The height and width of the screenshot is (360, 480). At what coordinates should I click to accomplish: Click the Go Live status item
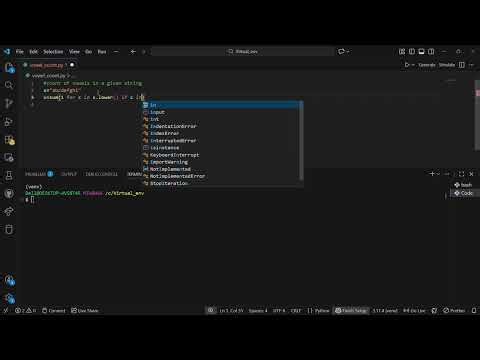point(414,310)
